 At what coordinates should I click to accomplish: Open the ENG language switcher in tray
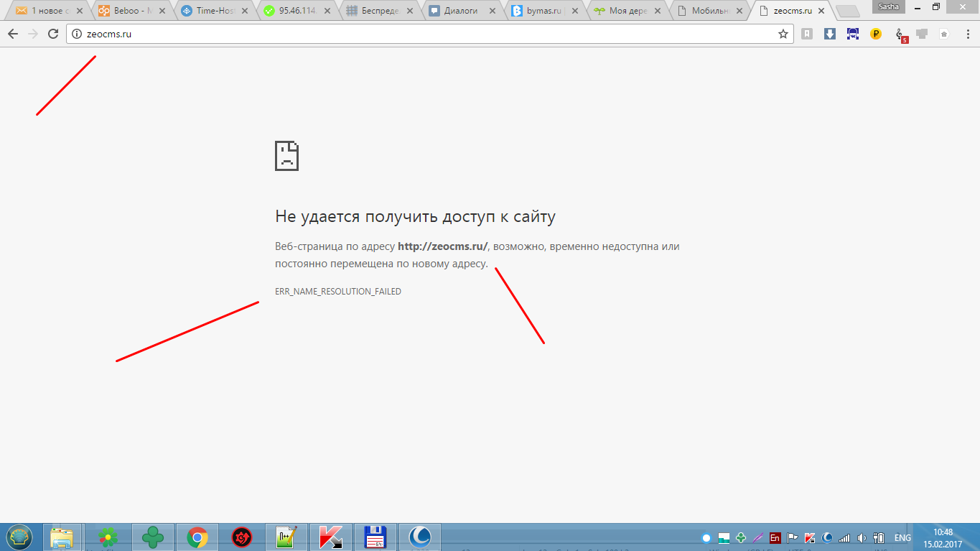[902, 537]
